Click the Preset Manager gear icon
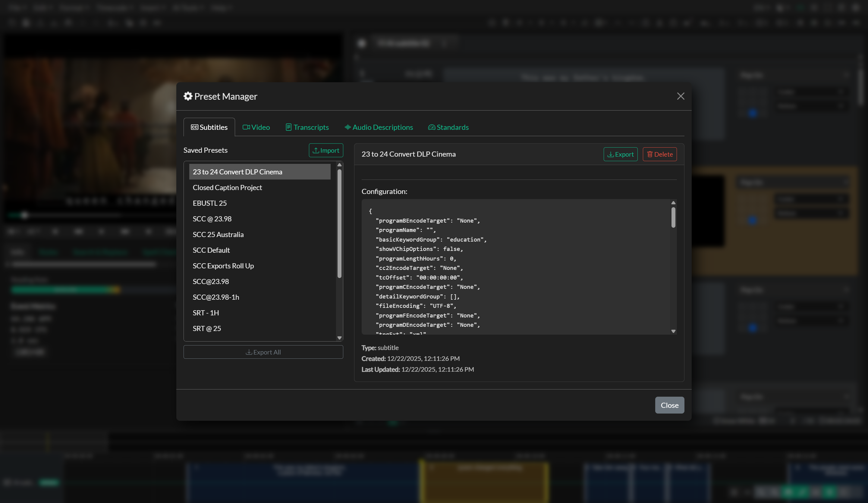Viewport: 868px width, 503px height. coord(188,96)
